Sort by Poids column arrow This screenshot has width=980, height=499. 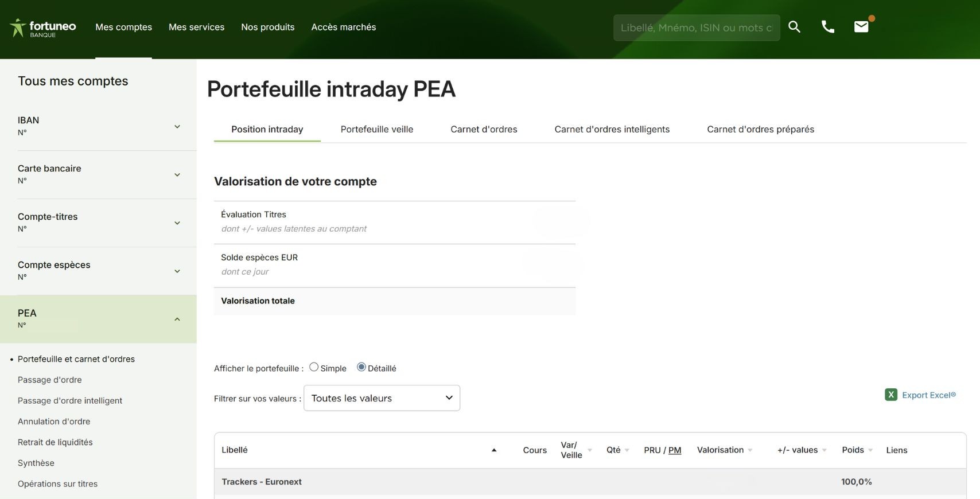click(870, 450)
